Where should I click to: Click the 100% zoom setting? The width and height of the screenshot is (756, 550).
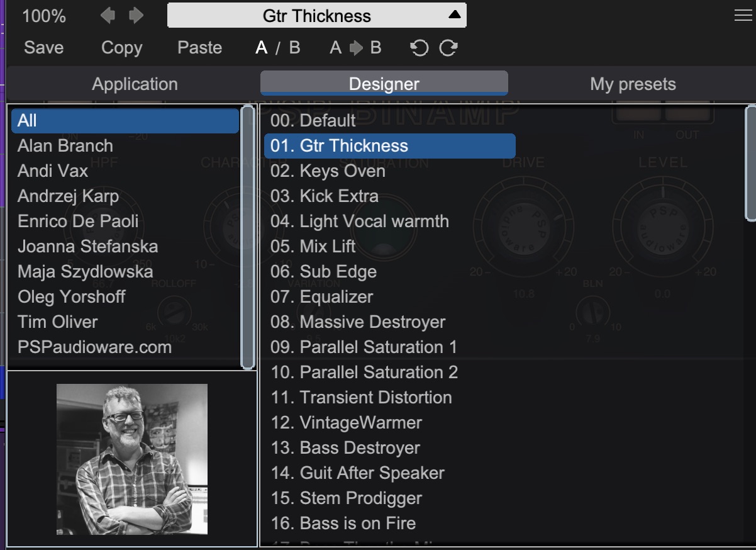point(44,16)
